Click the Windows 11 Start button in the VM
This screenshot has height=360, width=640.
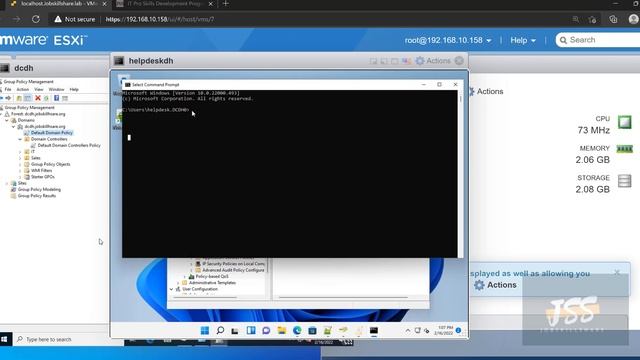(205, 330)
